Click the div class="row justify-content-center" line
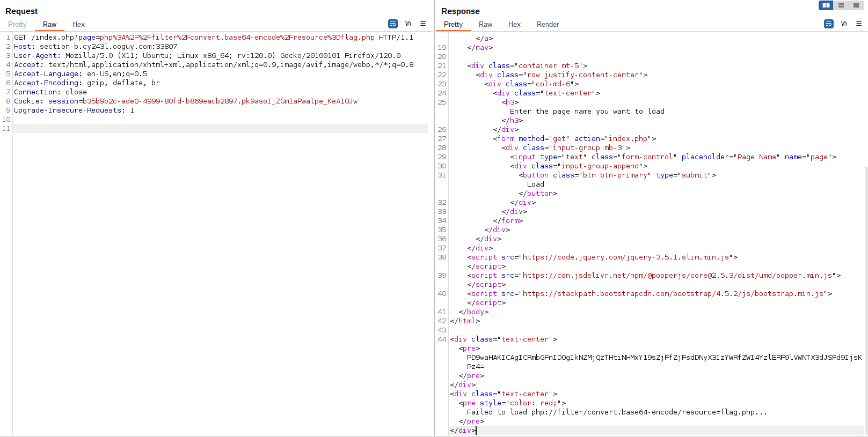Image resolution: width=868 pixels, height=437 pixels. (561, 75)
